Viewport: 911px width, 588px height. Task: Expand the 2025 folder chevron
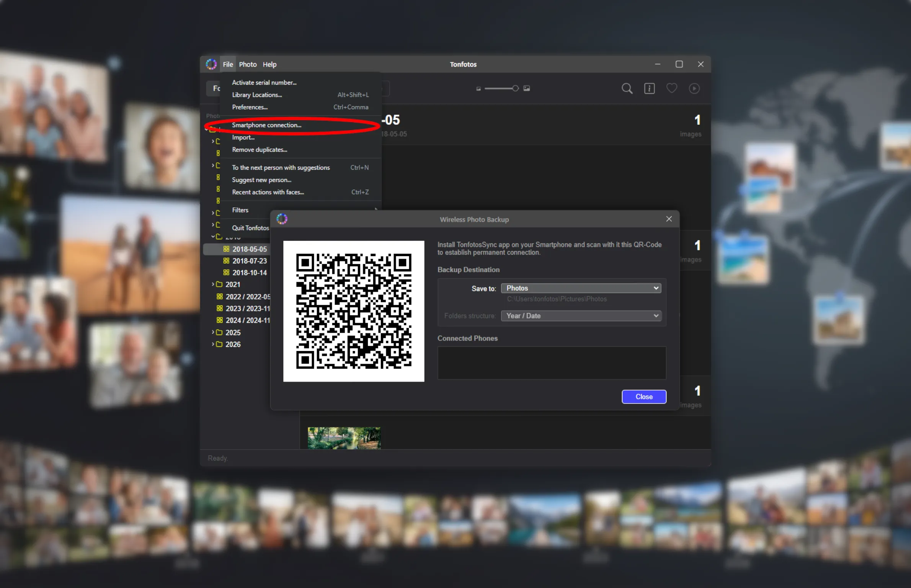coord(213,332)
